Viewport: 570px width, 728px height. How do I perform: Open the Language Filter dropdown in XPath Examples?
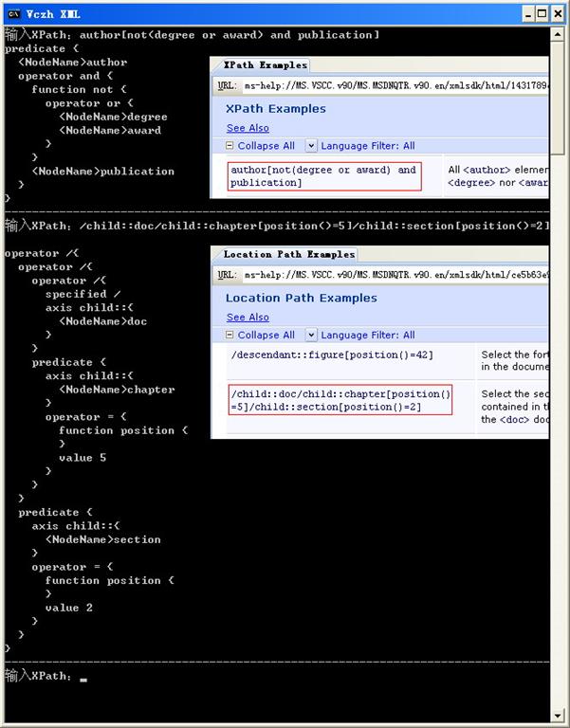311,146
